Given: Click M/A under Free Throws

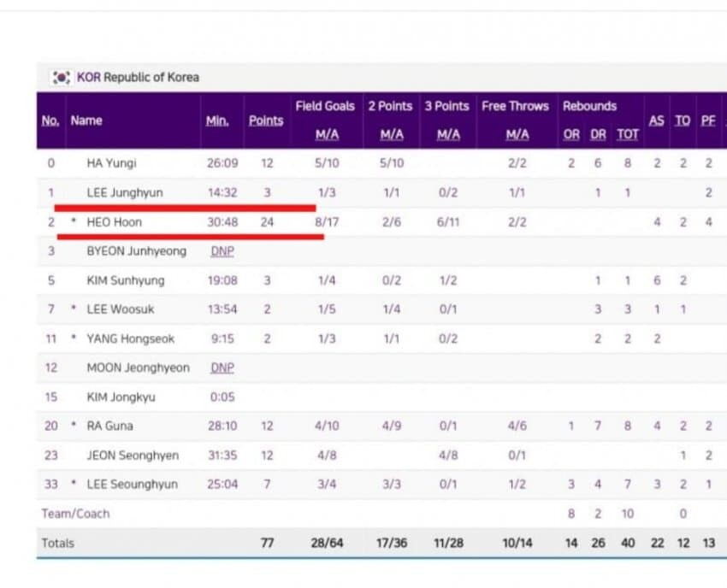Looking at the screenshot, I should [516, 135].
